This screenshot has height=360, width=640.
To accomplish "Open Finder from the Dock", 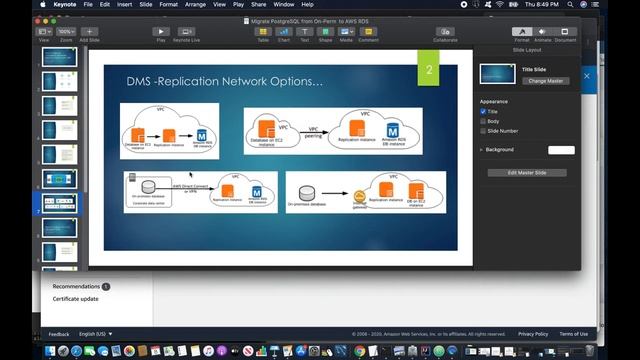I will 50,351.
